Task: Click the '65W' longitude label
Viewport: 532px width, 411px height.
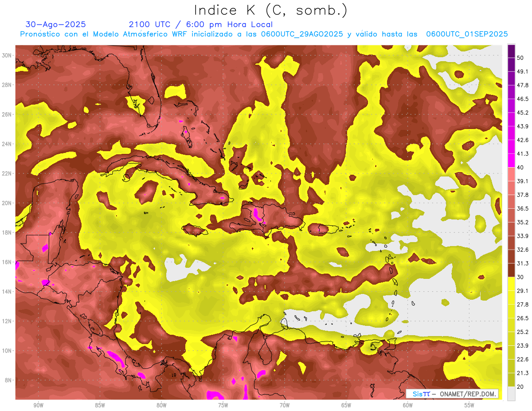Action: [346, 406]
